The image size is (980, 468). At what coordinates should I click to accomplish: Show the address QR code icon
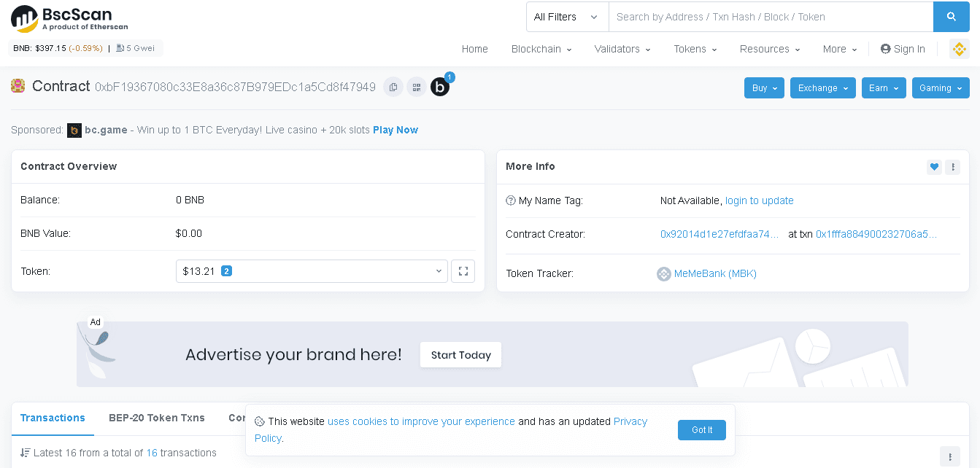pos(417,87)
